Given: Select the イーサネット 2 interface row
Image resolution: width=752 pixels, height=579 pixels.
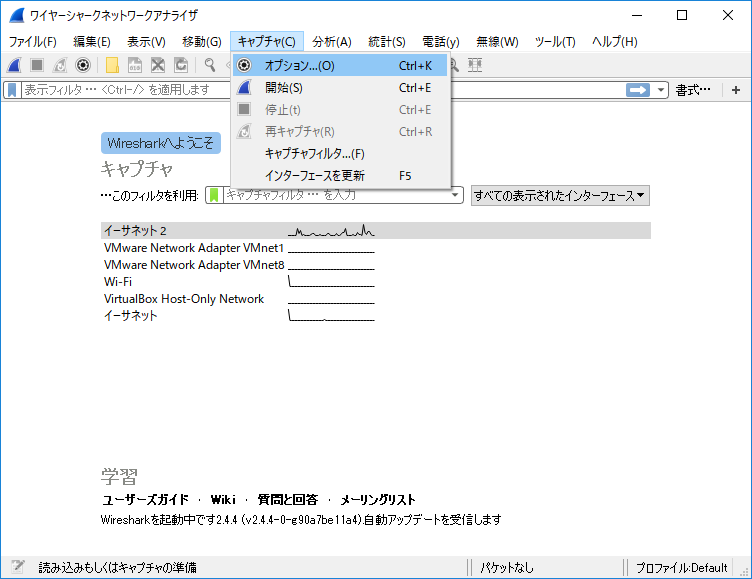Looking at the screenshot, I should [376, 231].
